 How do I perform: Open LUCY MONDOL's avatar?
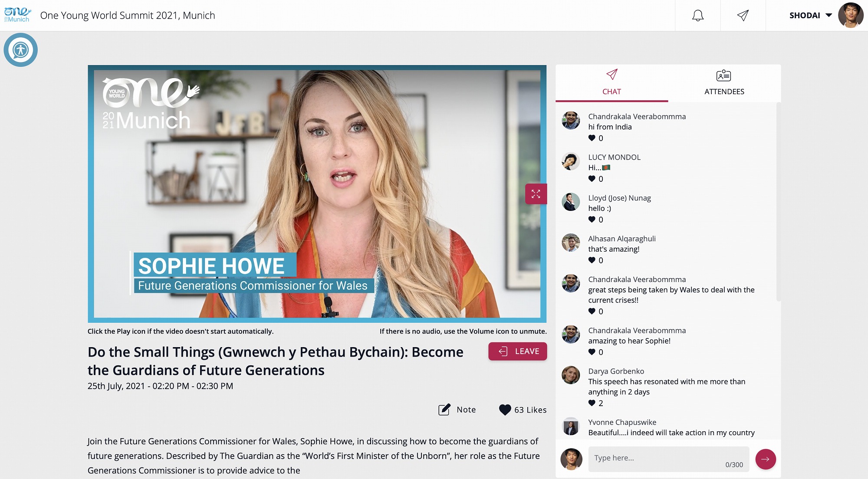571,161
